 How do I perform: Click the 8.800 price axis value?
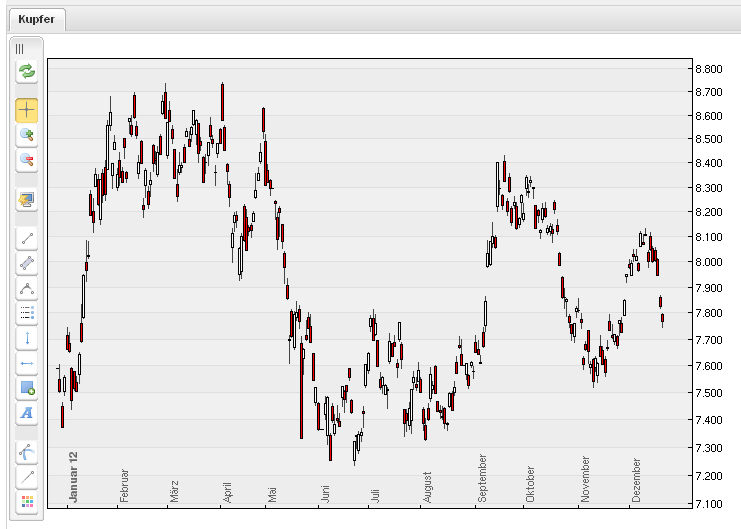tap(708, 69)
